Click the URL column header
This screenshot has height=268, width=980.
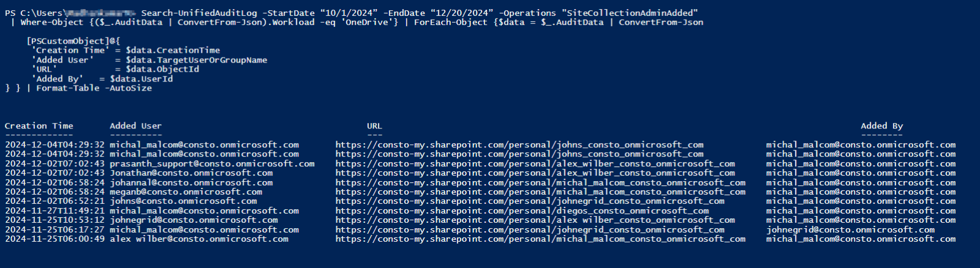(x=374, y=126)
